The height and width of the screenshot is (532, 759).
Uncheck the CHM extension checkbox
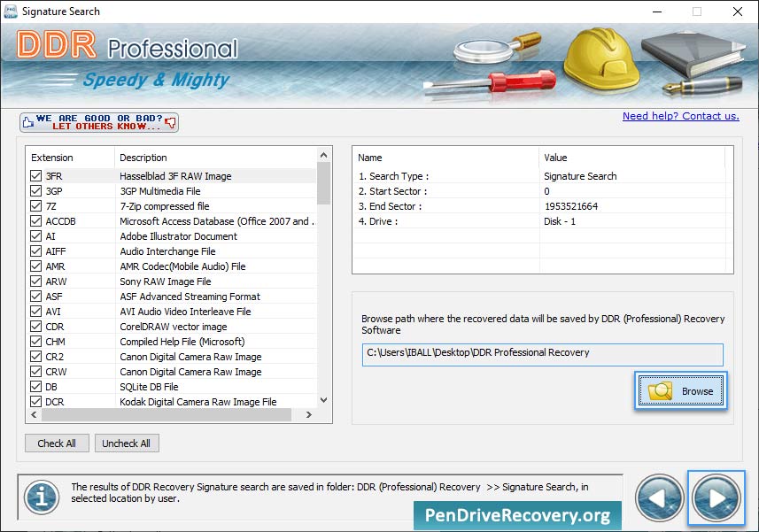tap(35, 341)
